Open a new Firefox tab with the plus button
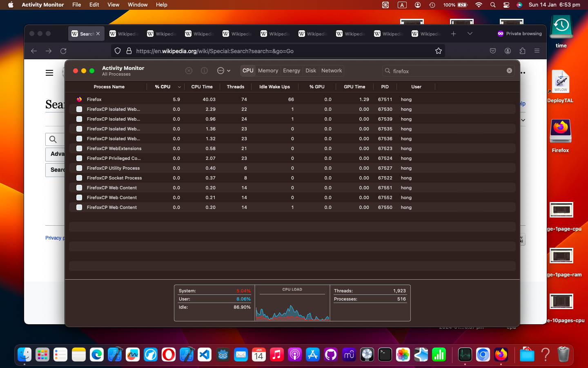588x368 pixels. click(453, 34)
